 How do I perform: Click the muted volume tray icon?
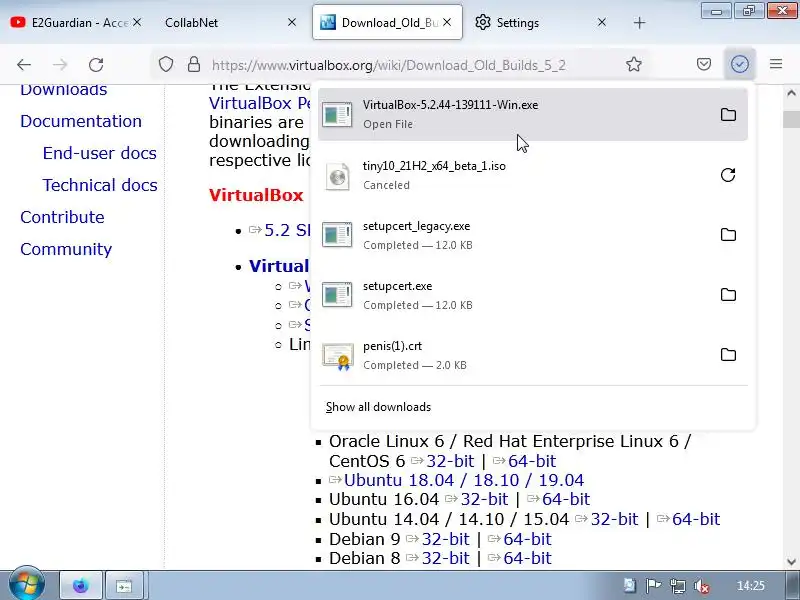pyautogui.click(x=702, y=586)
